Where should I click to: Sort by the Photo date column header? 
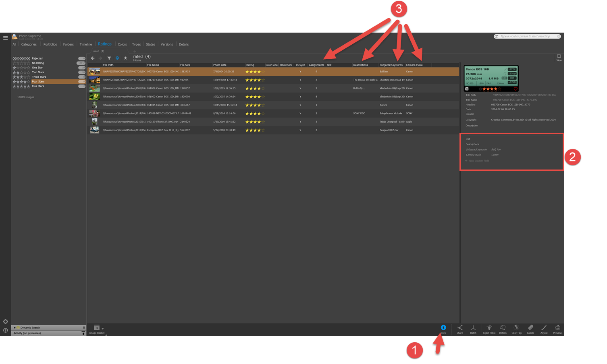228,65
